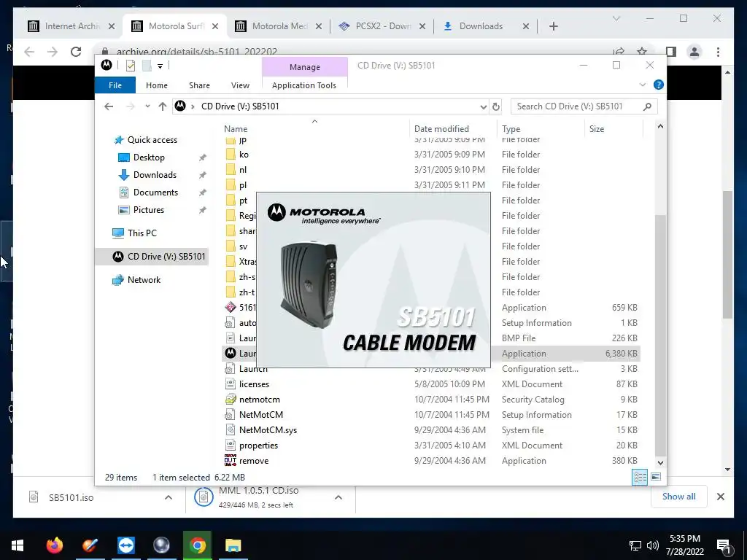The width and height of the screenshot is (747, 560).
Task: Select Downloads in navigation pane
Action: [155, 175]
